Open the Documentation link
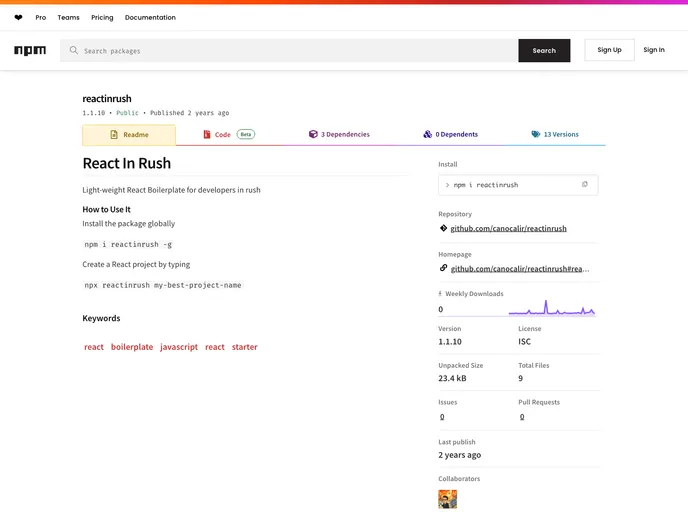688x512 pixels. pyautogui.click(x=150, y=18)
